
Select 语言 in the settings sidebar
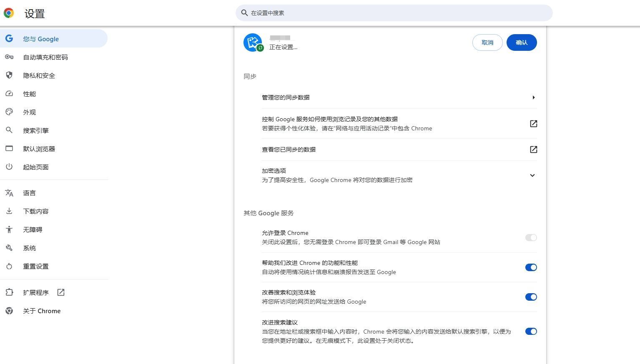29,193
